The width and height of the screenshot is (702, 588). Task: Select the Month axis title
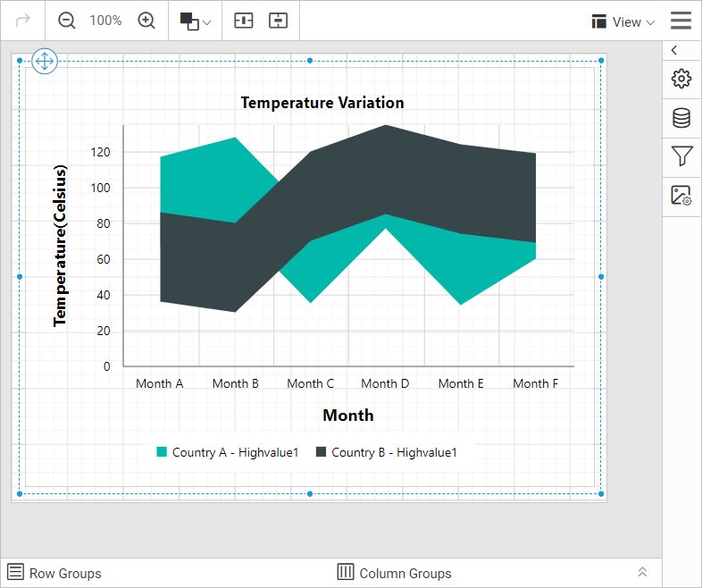pos(348,416)
